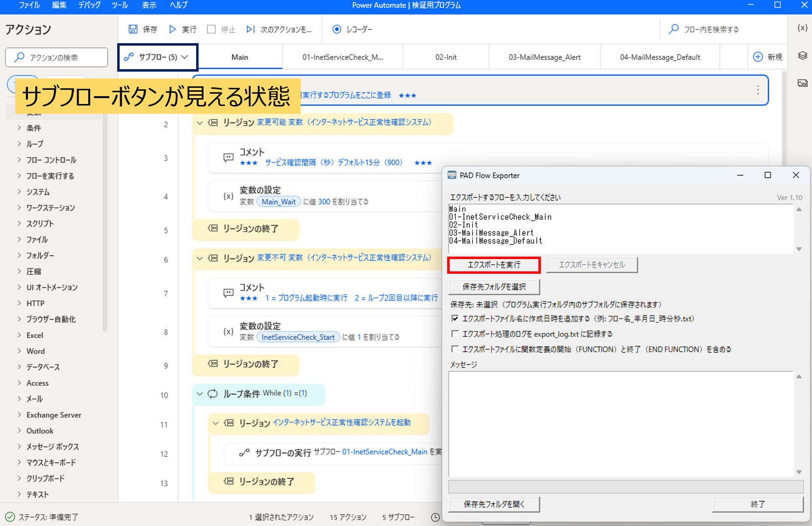Open the variables {x} pane icon
Screen dimensions: 812x526
(802, 28)
